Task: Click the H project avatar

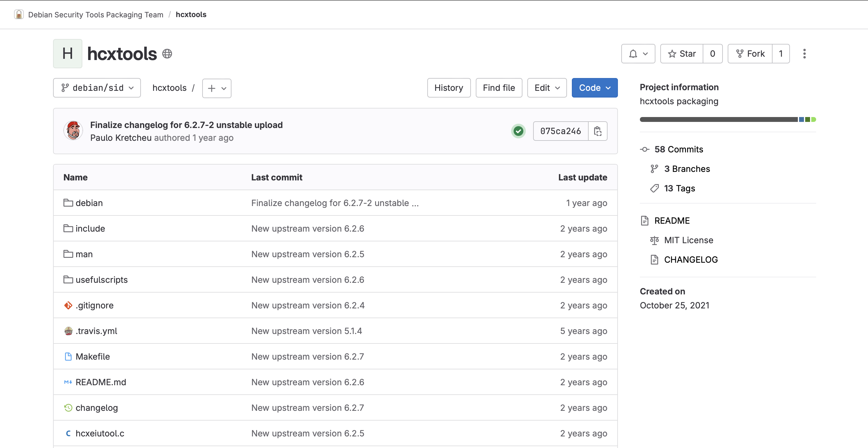Action: coord(68,54)
